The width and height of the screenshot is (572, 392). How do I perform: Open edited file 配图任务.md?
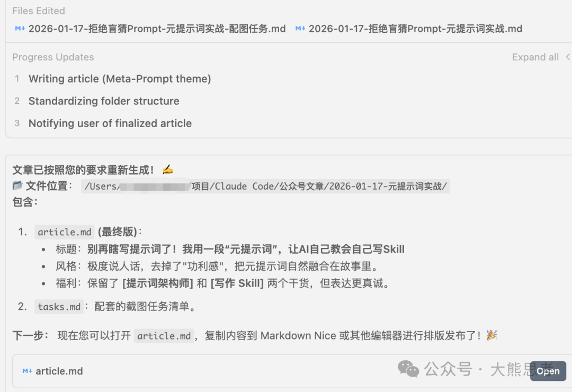tap(157, 29)
